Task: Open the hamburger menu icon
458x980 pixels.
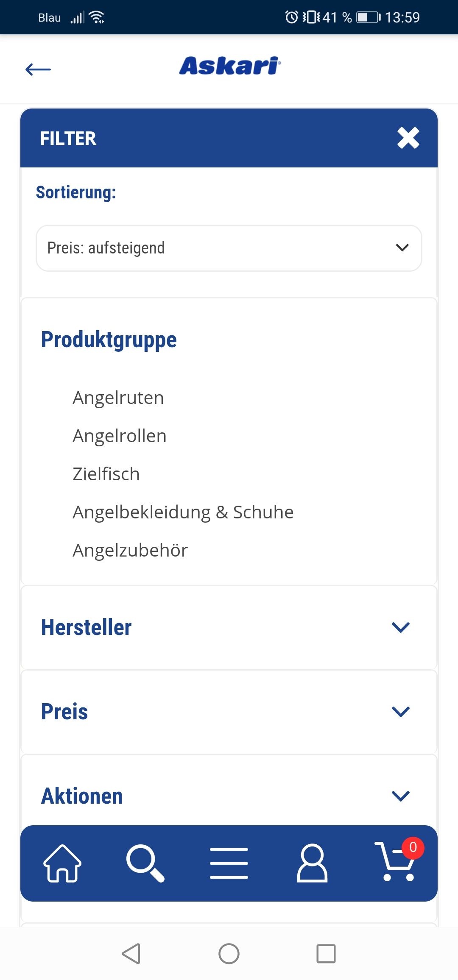Action: [229, 863]
